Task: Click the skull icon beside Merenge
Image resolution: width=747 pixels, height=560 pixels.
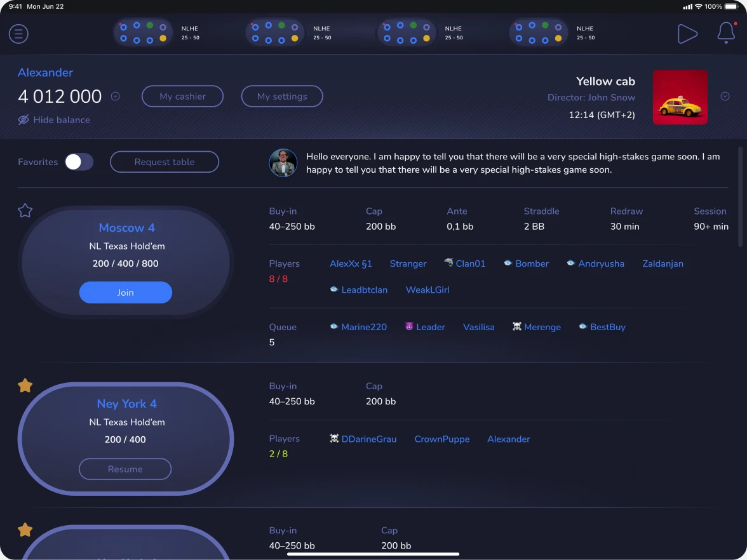Action: click(517, 326)
